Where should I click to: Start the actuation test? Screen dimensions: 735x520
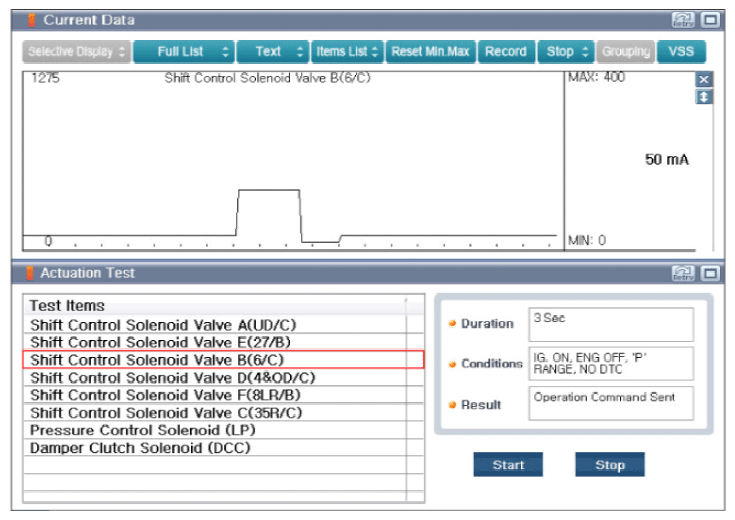pos(508,465)
